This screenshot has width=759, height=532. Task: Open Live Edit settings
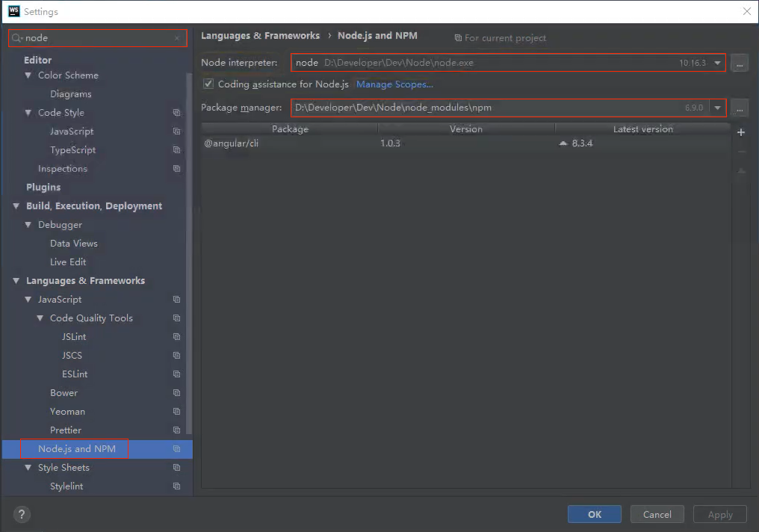[68, 262]
